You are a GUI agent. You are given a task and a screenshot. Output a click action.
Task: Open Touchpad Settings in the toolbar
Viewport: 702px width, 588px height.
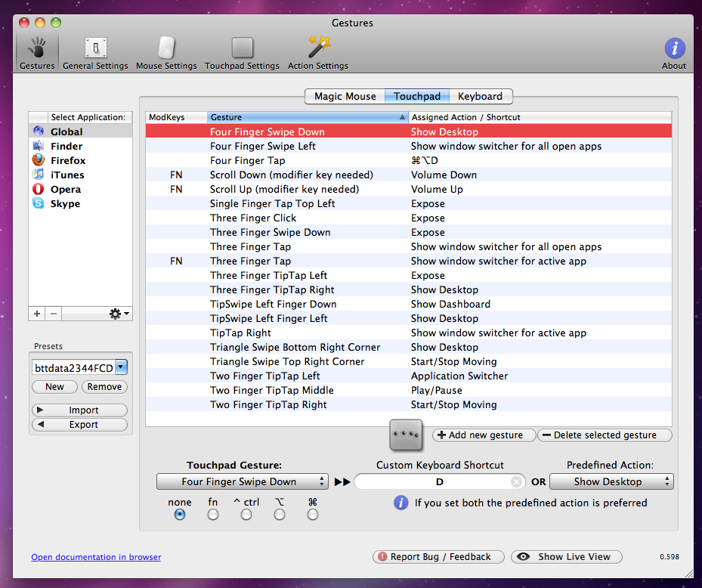pyautogui.click(x=242, y=54)
